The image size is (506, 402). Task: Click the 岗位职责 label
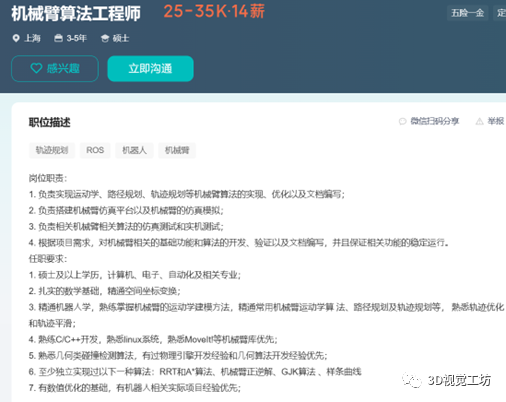coord(48,178)
